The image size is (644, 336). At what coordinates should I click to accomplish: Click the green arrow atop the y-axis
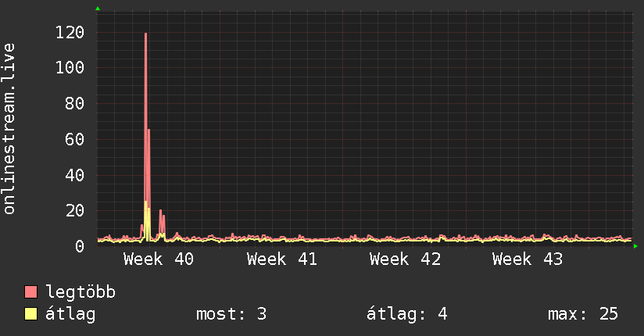click(98, 9)
